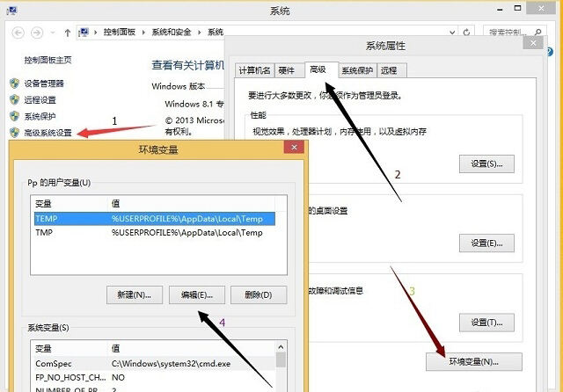Switch to the 计算机名 tab
Viewport: 563px width, 392px height.
[254, 70]
